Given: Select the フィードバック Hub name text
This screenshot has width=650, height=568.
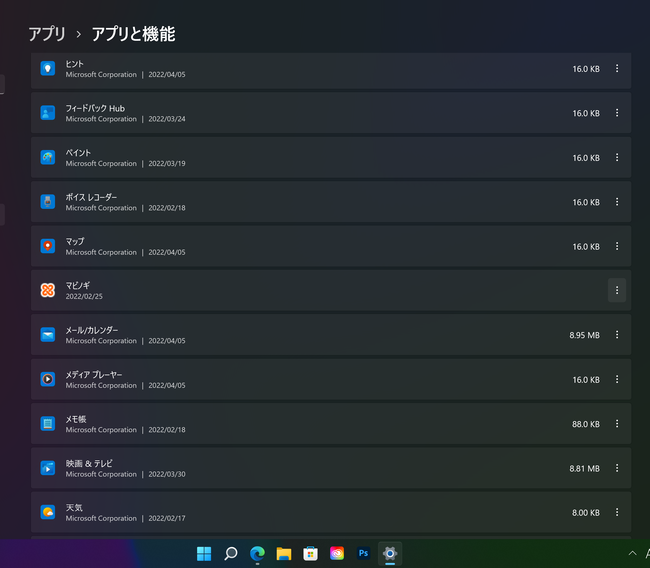Looking at the screenshot, I should click(x=95, y=108).
